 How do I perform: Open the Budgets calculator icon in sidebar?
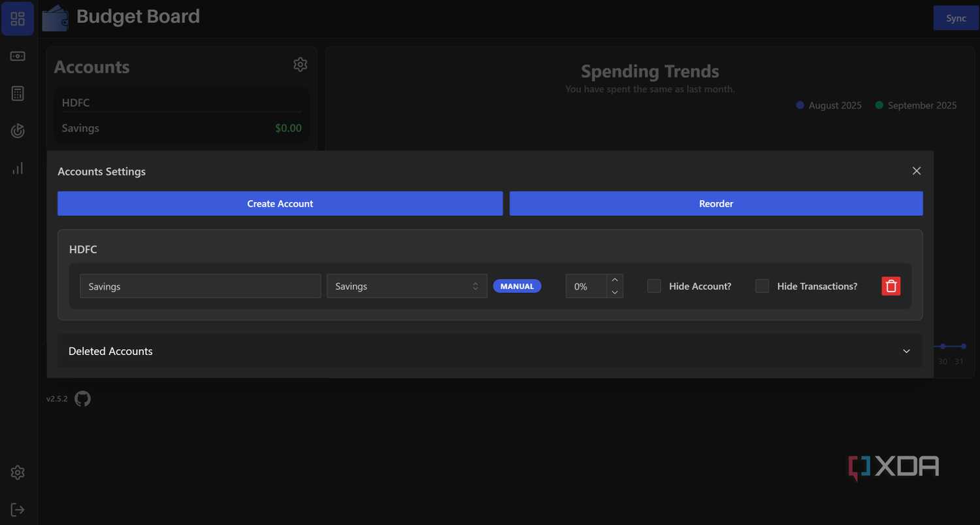[18, 93]
